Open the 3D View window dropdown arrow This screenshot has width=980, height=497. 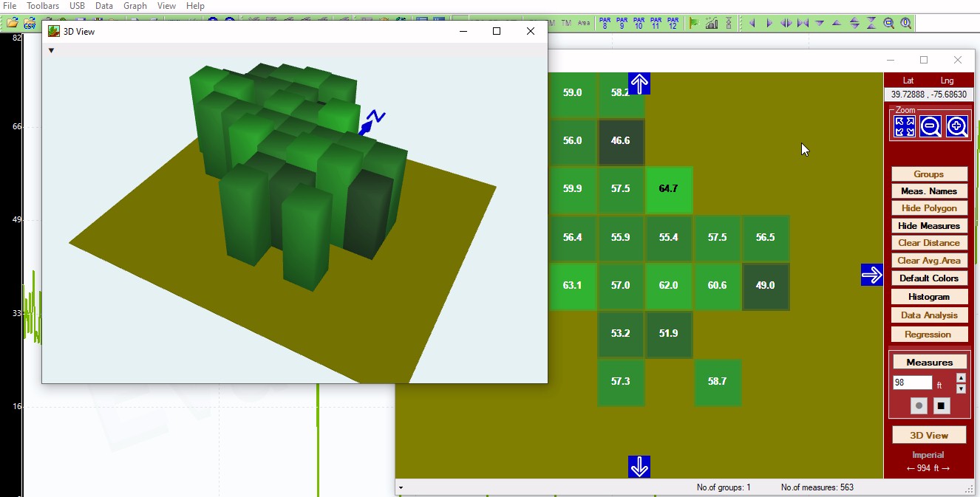point(51,50)
